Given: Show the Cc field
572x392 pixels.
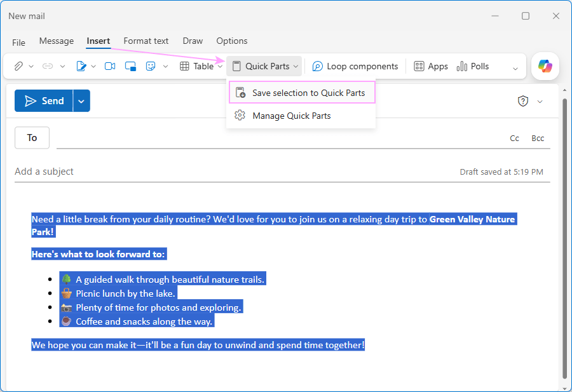Looking at the screenshot, I should [x=514, y=139].
